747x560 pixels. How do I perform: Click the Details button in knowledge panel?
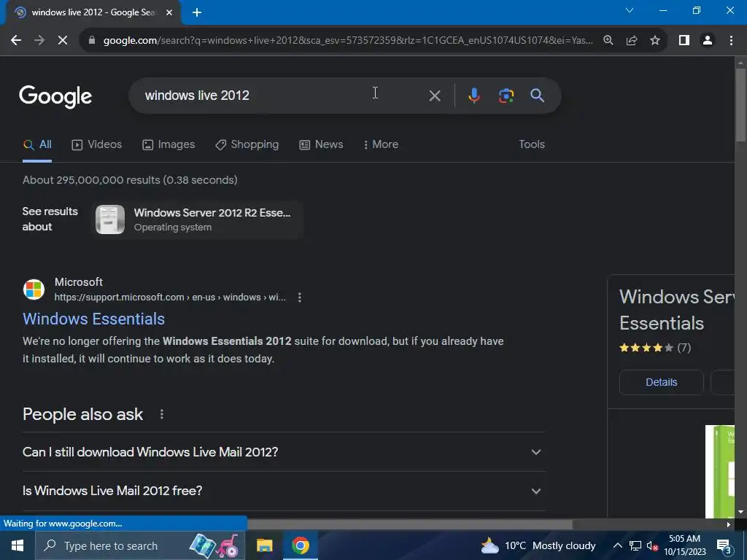[x=661, y=382]
